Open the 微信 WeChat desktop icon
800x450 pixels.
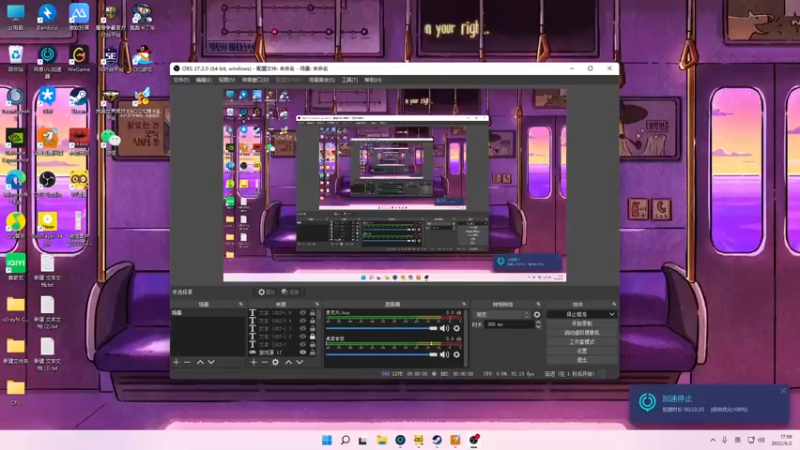pyautogui.click(x=110, y=142)
